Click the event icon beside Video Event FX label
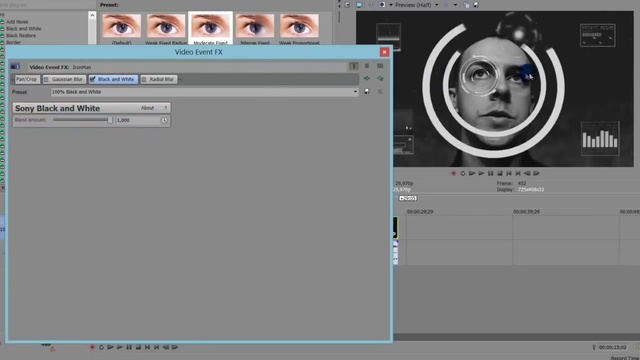Viewport: 640px width, 360px height. [x=15, y=67]
